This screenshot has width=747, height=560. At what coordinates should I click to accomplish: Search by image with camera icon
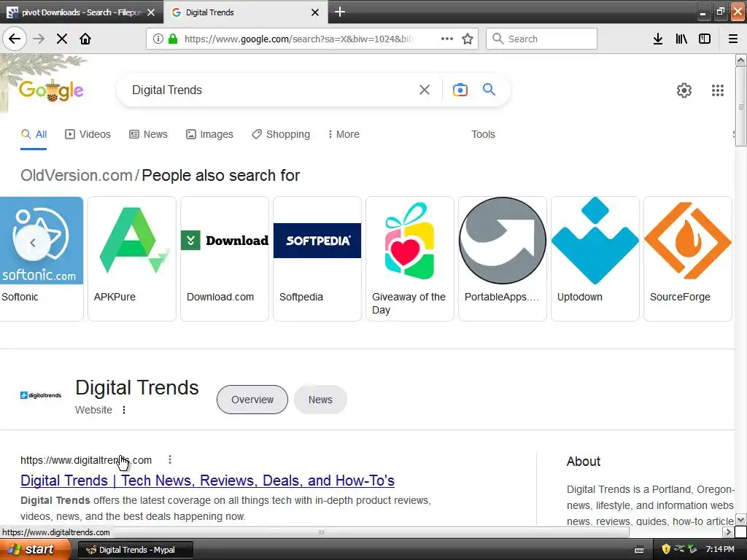(460, 90)
